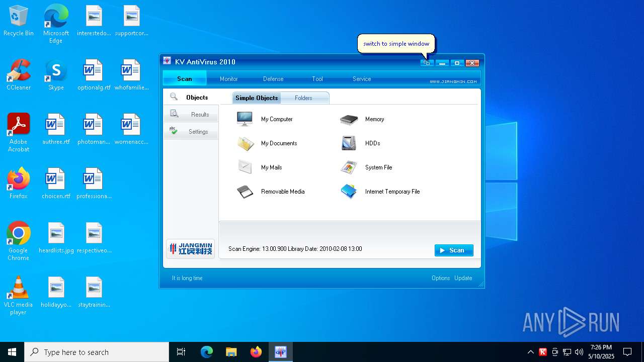Image resolution: width=644 pixels, height=362 pixels.
Task: Open File Explorer from the taskbar
Action: pyautogui.click(x=231, y=352)
